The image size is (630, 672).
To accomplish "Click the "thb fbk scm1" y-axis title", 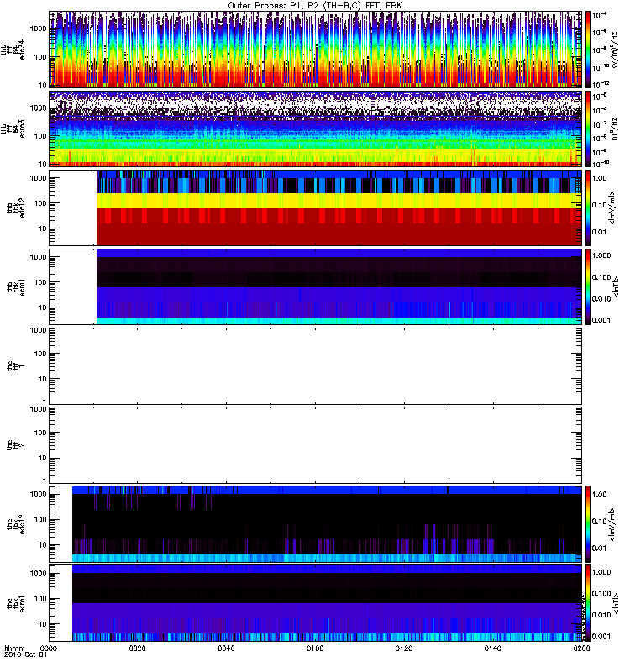I will pyautogui.click(x=16, y=286).
